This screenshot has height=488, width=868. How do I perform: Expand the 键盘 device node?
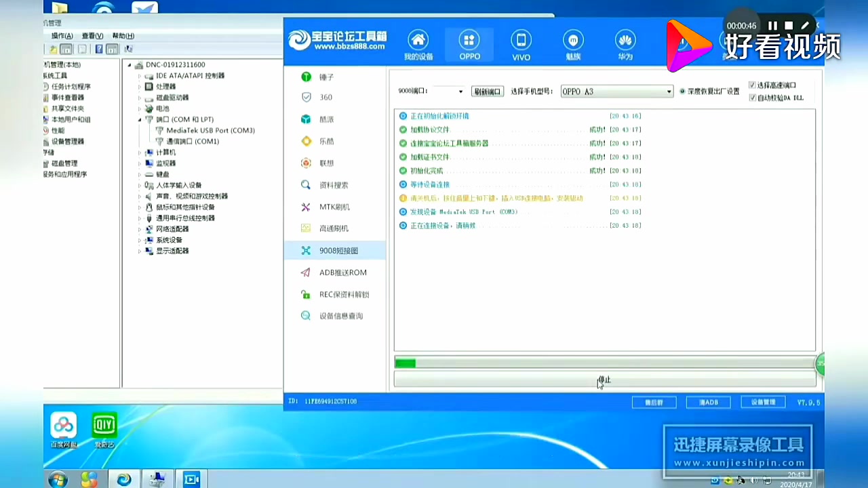(x=140, y=174)
